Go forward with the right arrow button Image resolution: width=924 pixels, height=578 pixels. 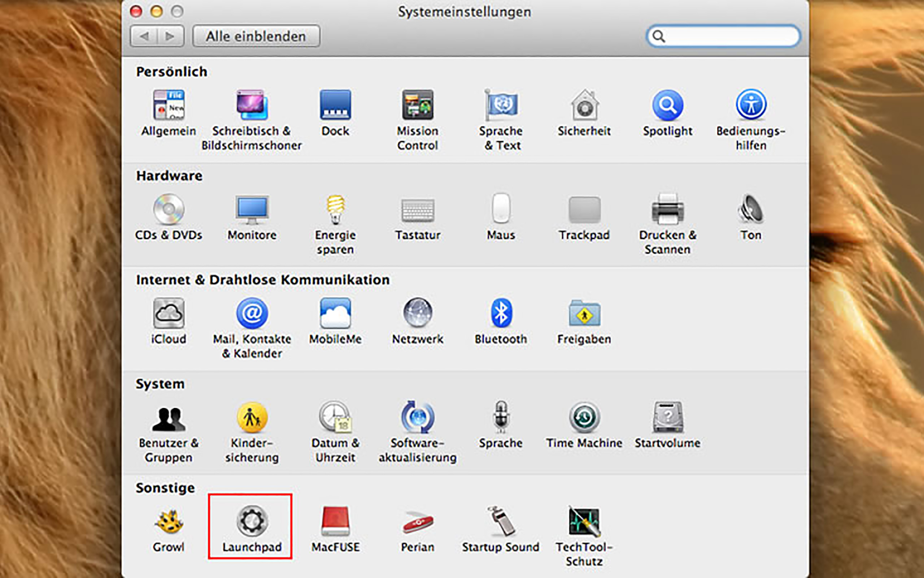pos(171,36)
